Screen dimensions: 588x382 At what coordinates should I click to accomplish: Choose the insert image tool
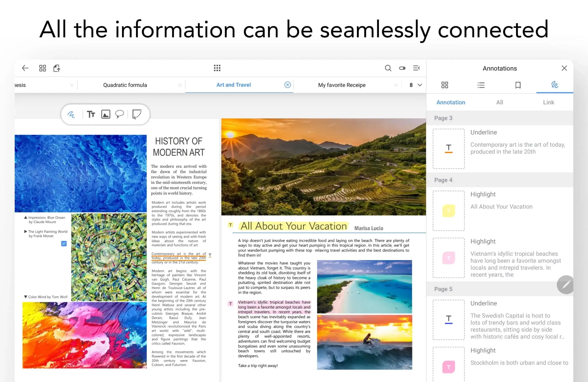pyautogui.click(x=106, y=114)
